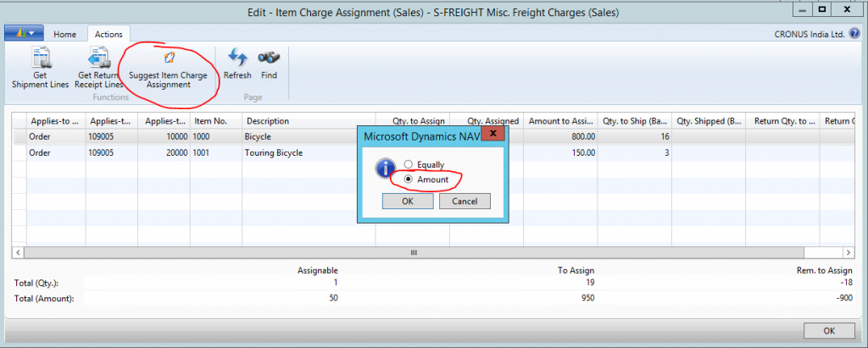Click the scrollbar right arrow
The width and height of the screenshot is (868, 348).
point(849,252)
